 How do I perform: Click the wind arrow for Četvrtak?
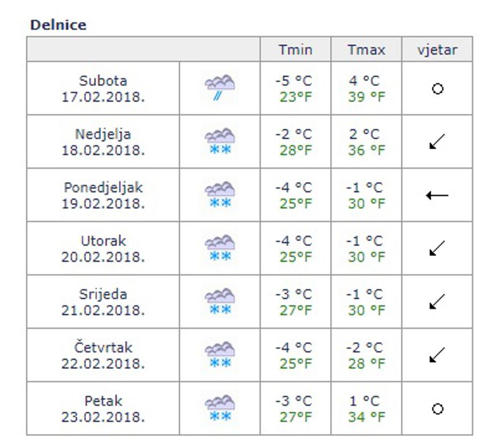pos(437,356)
